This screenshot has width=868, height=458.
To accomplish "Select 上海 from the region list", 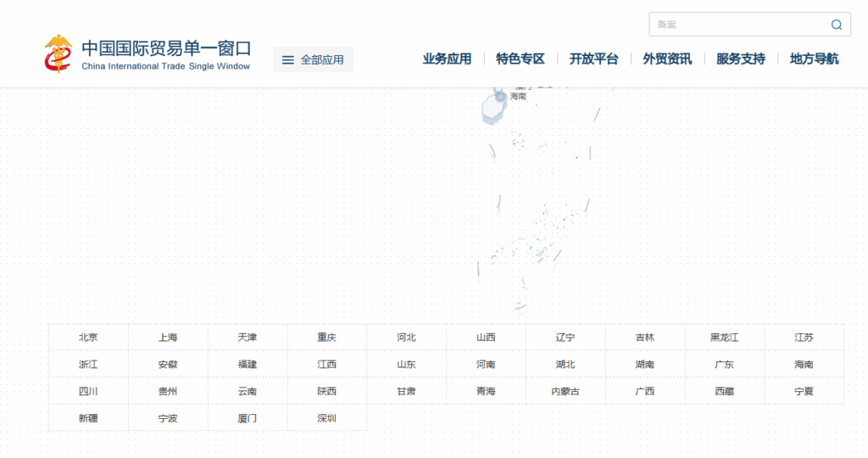I will [168, 338].
